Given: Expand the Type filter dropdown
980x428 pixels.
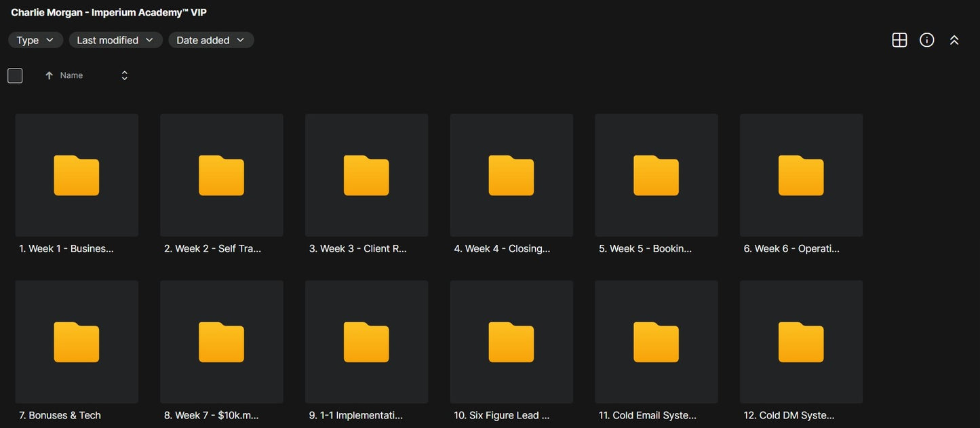Looking at the screenshot, I should point(35,40).
